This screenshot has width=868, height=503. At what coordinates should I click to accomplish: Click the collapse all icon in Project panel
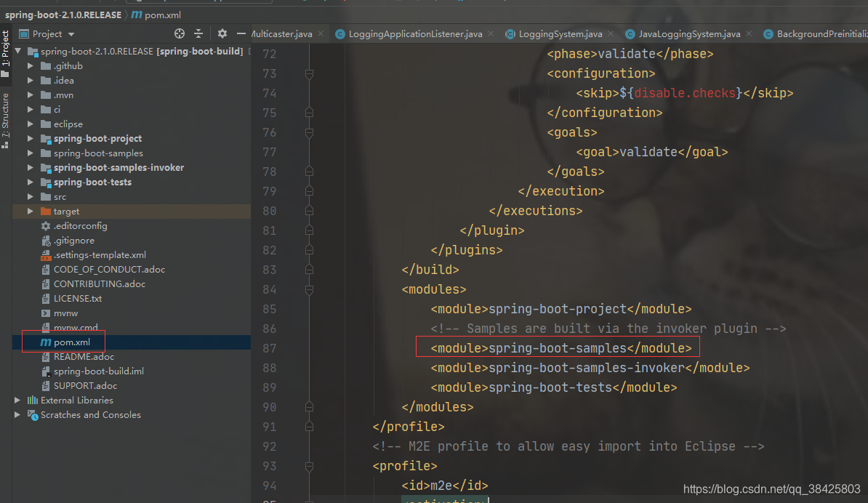point(198,33)
